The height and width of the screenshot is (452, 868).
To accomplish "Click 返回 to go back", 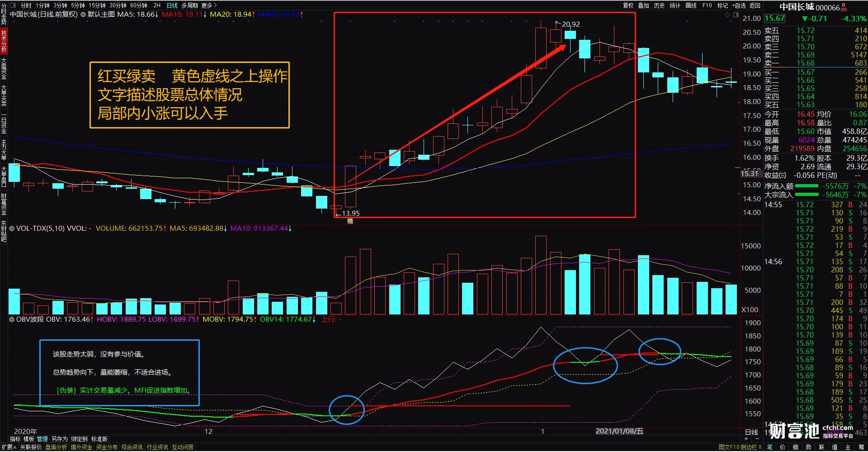I will coord(755,5).
